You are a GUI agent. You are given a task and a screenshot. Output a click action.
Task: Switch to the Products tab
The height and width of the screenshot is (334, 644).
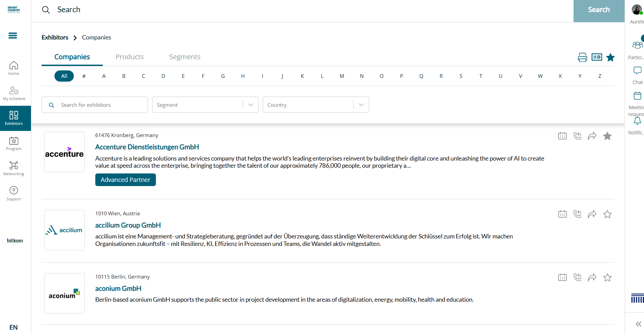click(129, 57)
